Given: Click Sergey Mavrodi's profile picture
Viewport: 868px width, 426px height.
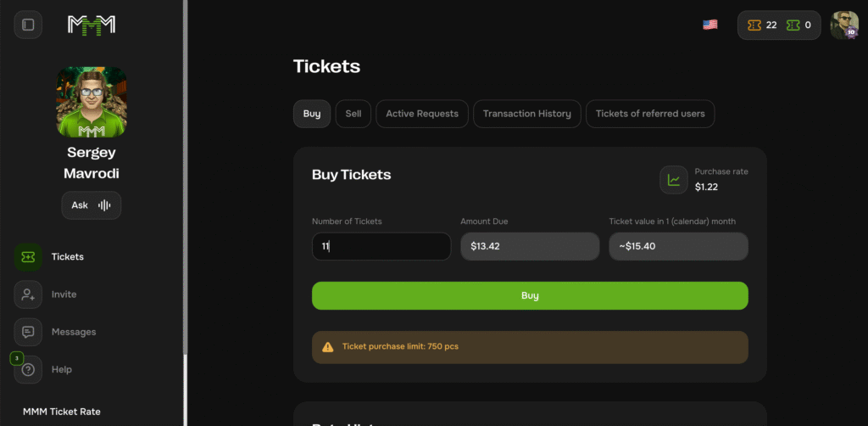Looking at the screenshot, I should click(x=92, y=102).
